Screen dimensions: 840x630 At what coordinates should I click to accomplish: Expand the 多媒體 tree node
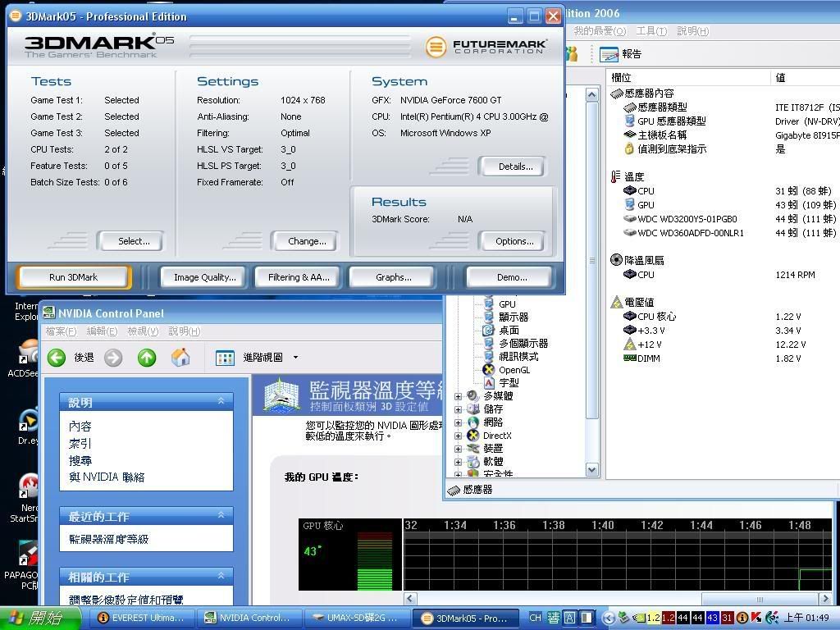(x=458, y=396)
